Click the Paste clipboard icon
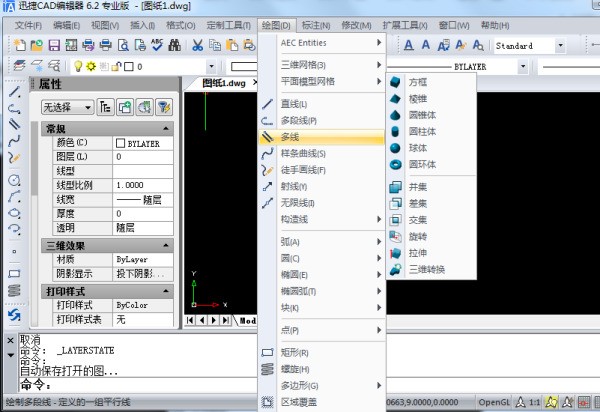 (232, 46)
